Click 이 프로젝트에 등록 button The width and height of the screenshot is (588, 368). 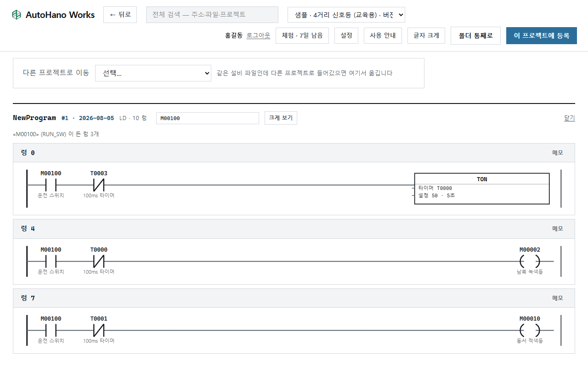point(542,35)
